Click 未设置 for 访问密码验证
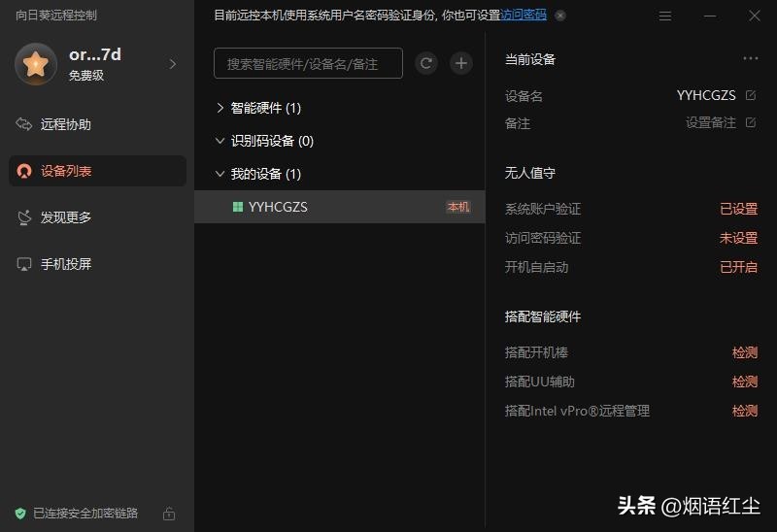The image size is (777, 532). 738,238
